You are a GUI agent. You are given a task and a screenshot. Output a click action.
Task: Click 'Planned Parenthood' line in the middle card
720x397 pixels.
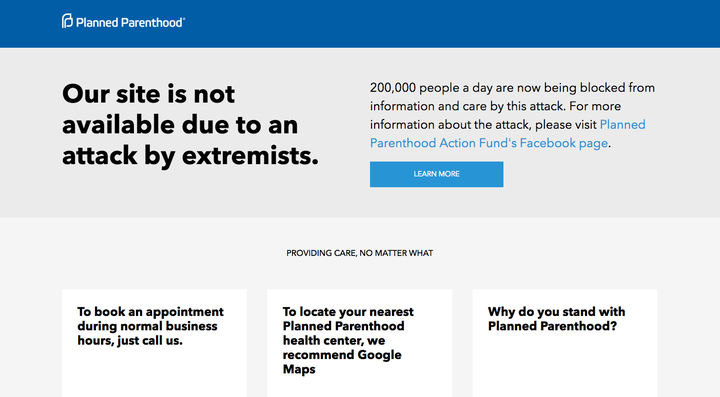(x=343, y=326)
